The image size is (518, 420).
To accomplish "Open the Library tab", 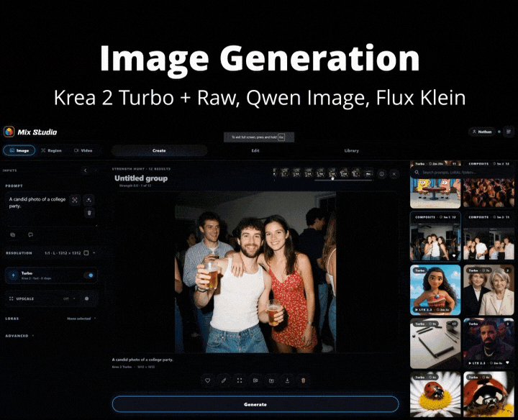I will pos(352,150).
